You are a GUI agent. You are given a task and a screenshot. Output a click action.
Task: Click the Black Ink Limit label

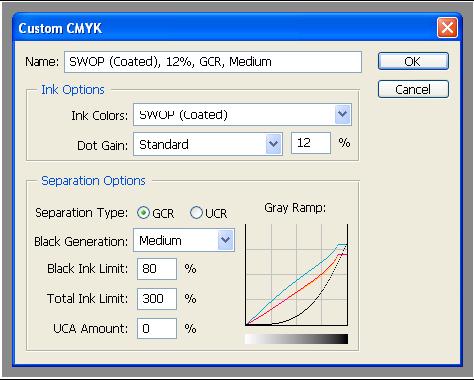87,269
